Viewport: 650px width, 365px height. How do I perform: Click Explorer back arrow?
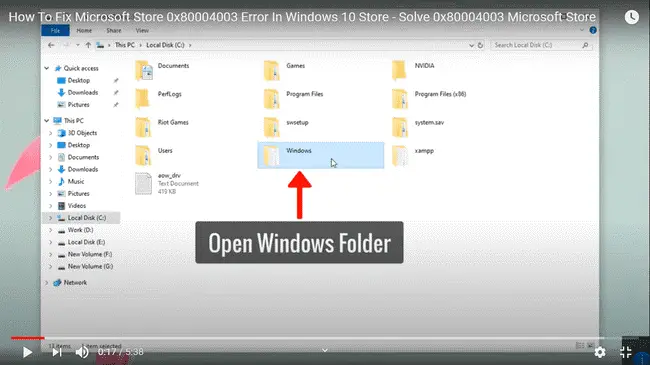coord(51,45)
